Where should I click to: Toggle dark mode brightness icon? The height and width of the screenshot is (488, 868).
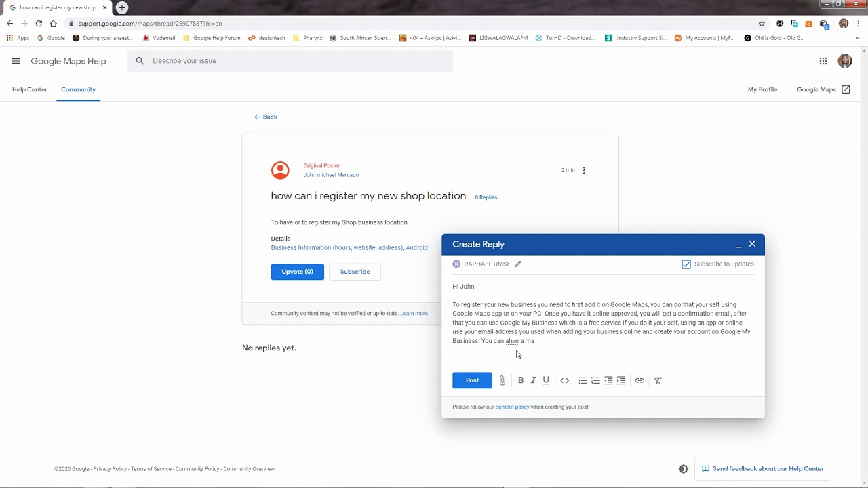pos(683,469)
